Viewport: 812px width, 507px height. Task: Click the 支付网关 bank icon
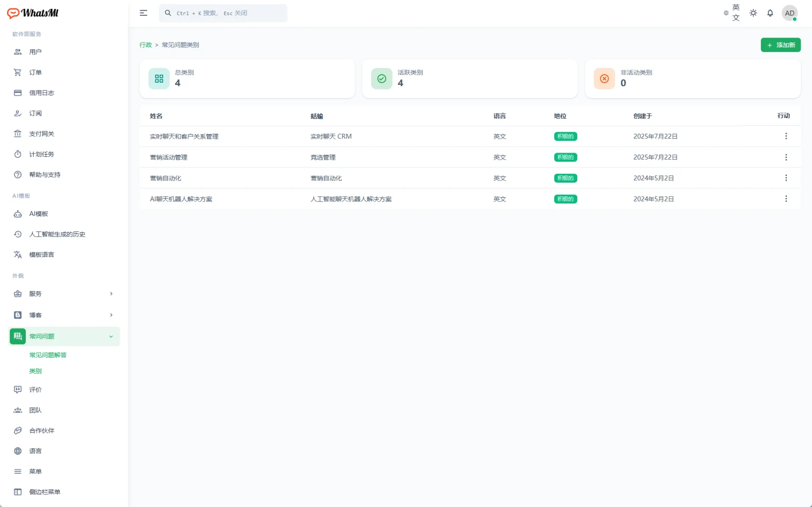click(18, 134)
